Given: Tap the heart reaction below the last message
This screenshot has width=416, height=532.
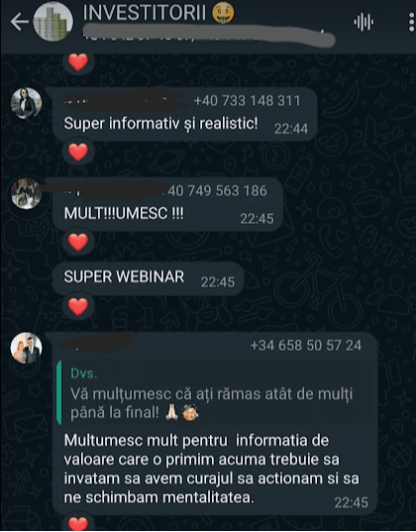Looking at the screenshot, I should pos(78,523).
